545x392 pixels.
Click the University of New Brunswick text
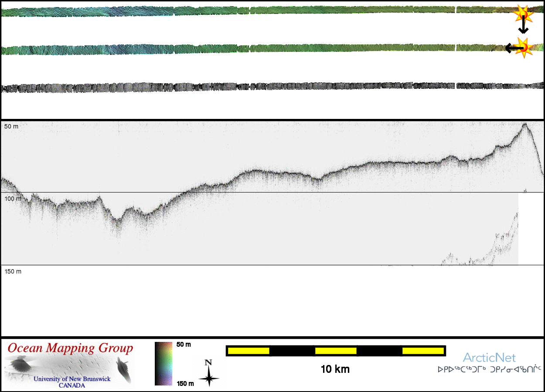[x=72, y=379]
